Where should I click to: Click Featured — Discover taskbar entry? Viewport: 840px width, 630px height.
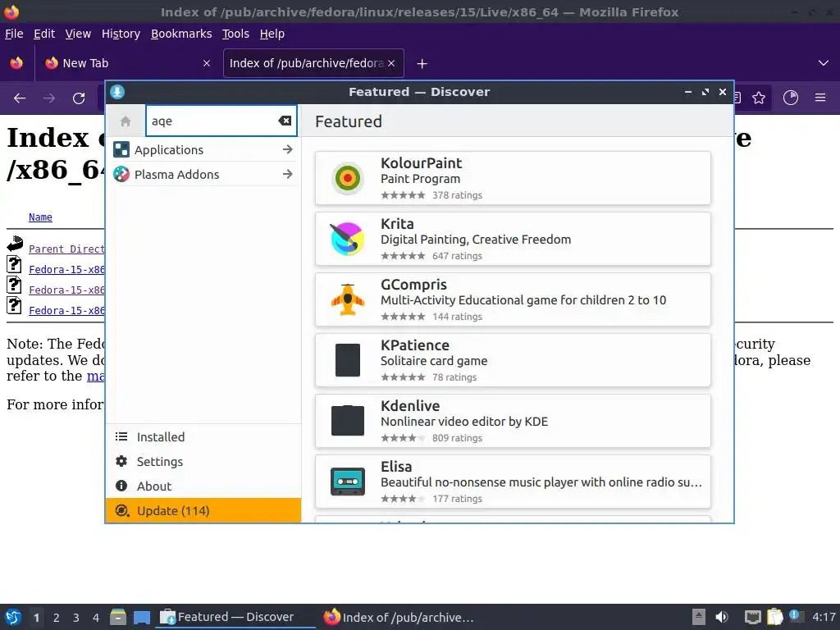[x=235, y=617]
